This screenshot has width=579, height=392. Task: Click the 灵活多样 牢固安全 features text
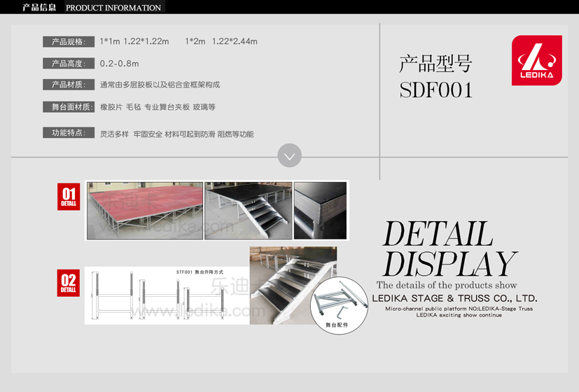tap(177, 134)
